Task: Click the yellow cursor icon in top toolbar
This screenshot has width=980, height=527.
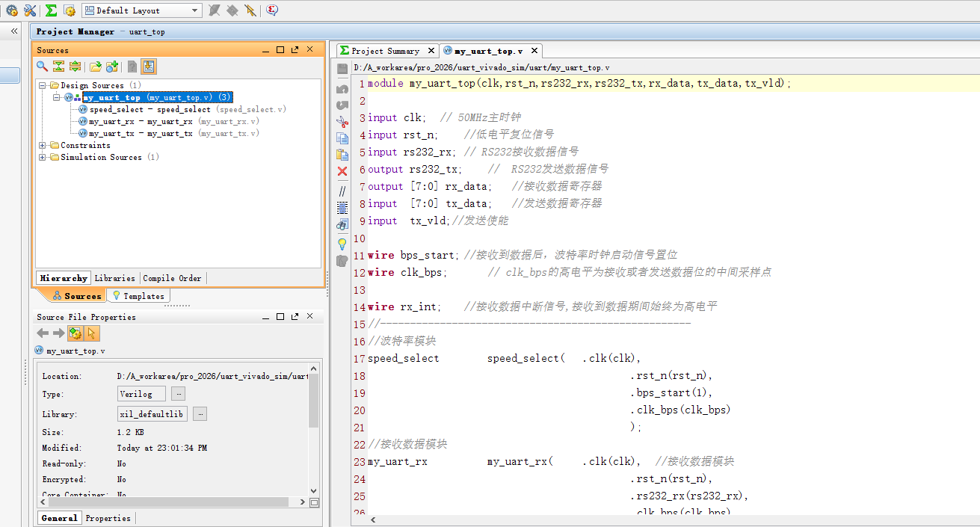Action: coord(250,10)
